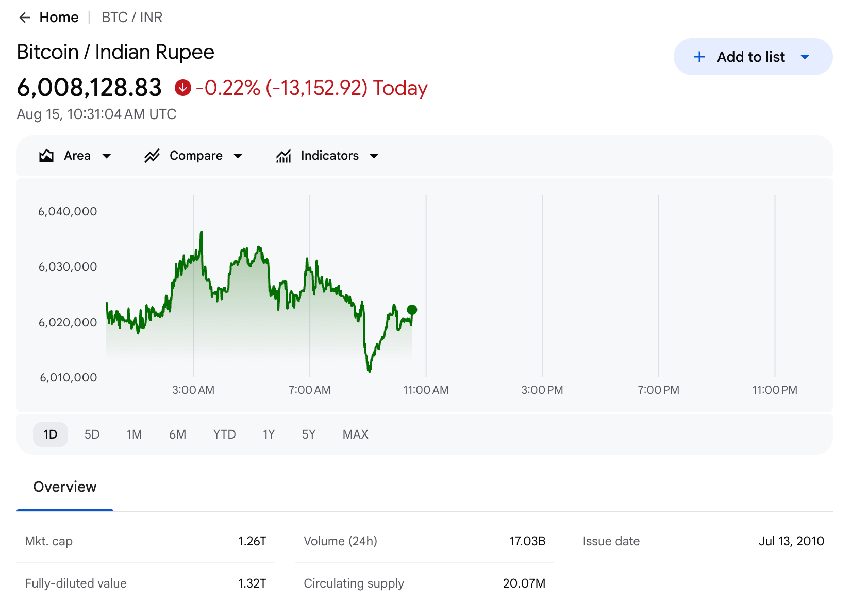Expand the Indicators dropdown arrow

click(374, 156)
